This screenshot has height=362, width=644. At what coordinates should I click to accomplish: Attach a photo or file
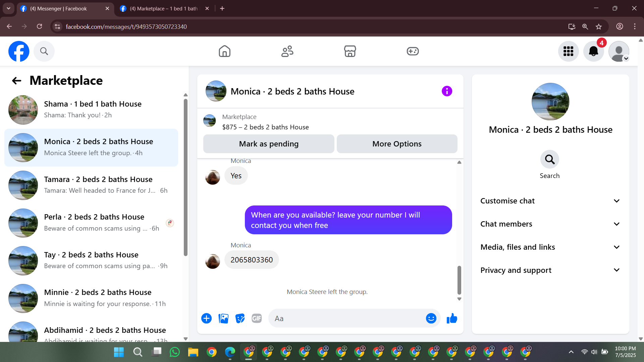pos(223,318)
